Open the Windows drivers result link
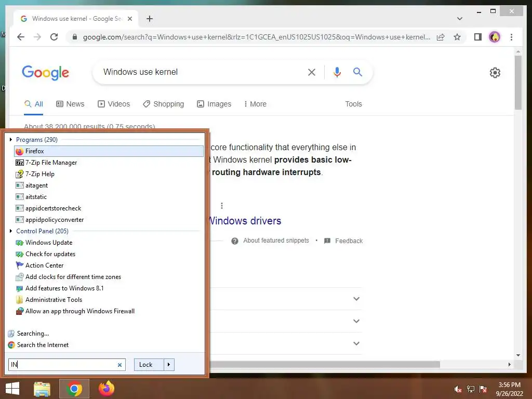The width and height of the screenshot is (532, 399). coord(245,221)
